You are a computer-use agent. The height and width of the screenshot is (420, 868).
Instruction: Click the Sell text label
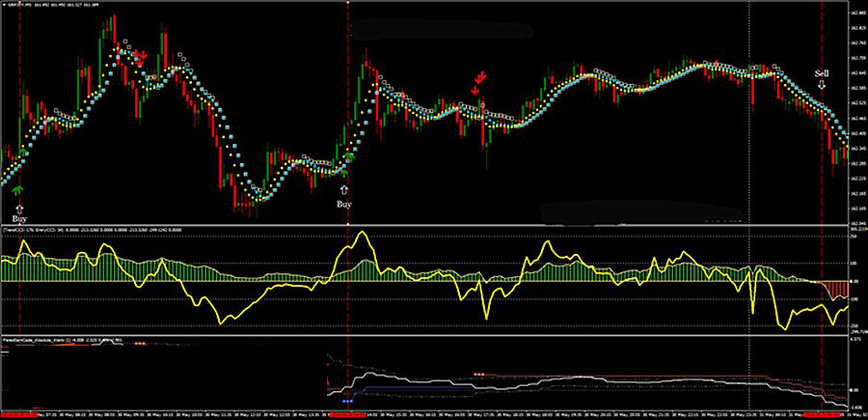pyautogui.click(x=821, y=72)
